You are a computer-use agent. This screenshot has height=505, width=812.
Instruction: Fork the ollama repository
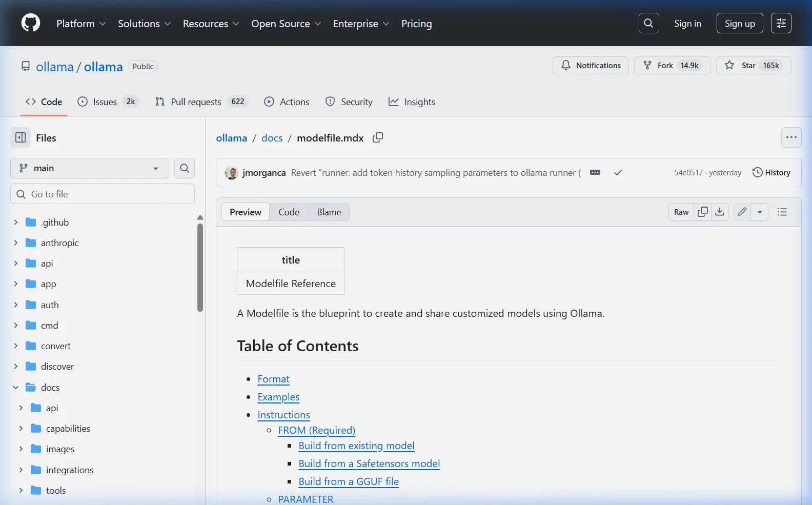(x=672, y=66)
